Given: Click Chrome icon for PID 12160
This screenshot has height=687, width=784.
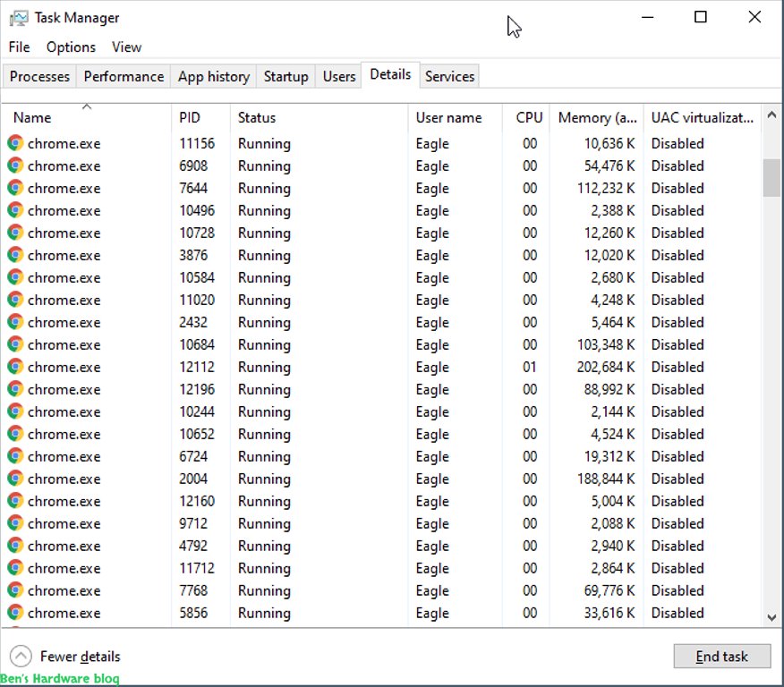Looking at the screenshot, I should pos(15,501).
